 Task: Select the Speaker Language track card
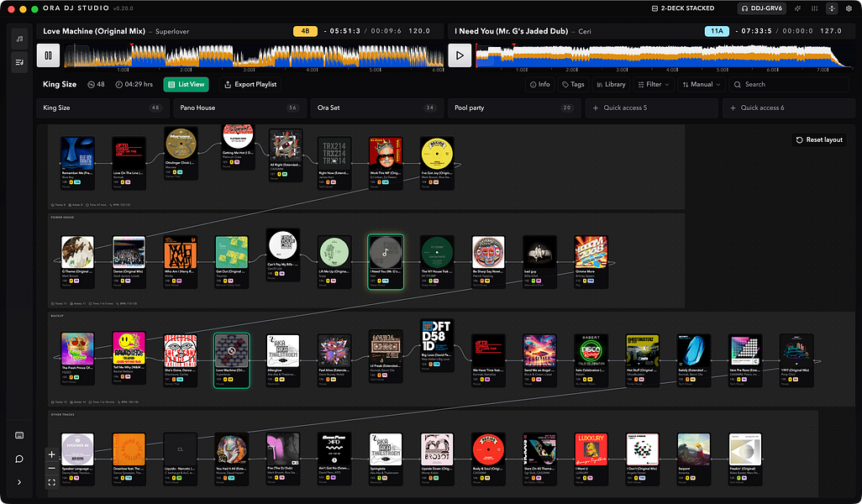click(x=77, y=459)
